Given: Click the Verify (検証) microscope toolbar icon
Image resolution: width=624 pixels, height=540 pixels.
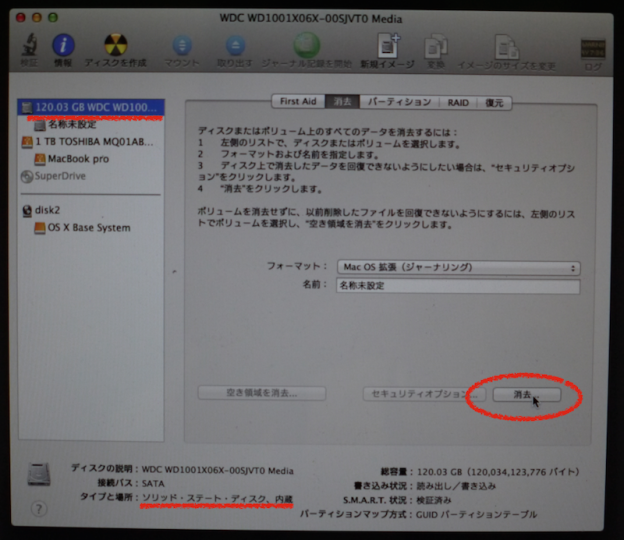Looking at the screenshot, I should tap(29, 45).
